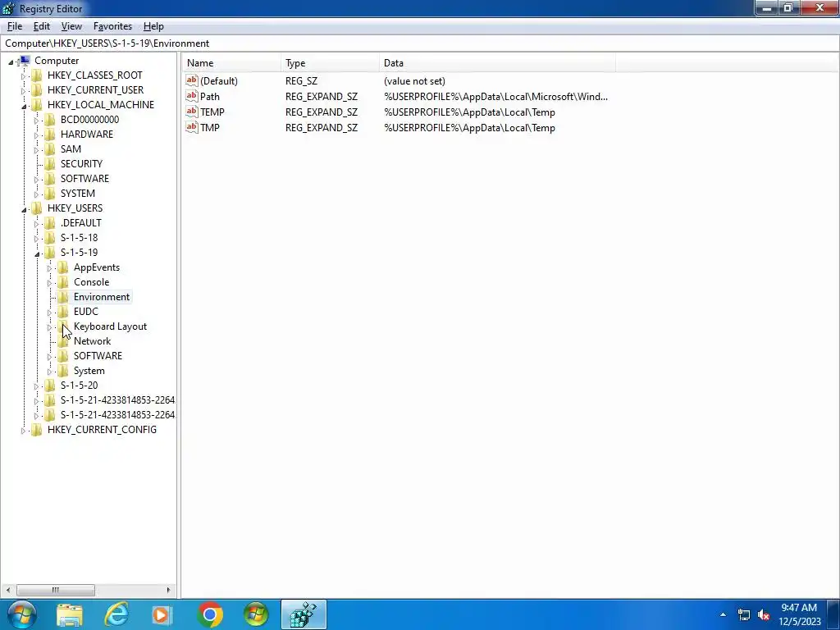Open Windows Explorer from the taskbar
Image resolution: width=840 pixels, height=630 pixels.
[x=70, y=614]
